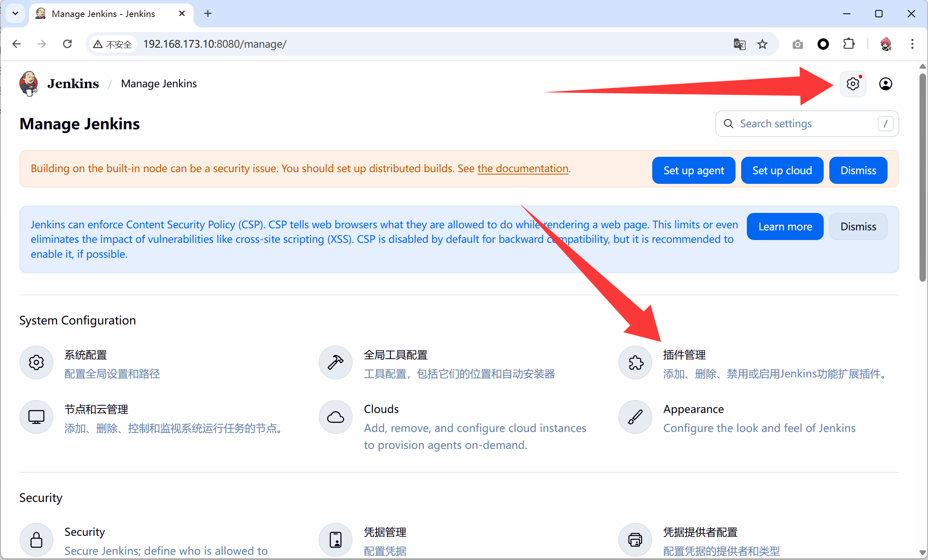Click the Jenkins logo in header

(x=29, y=84)
